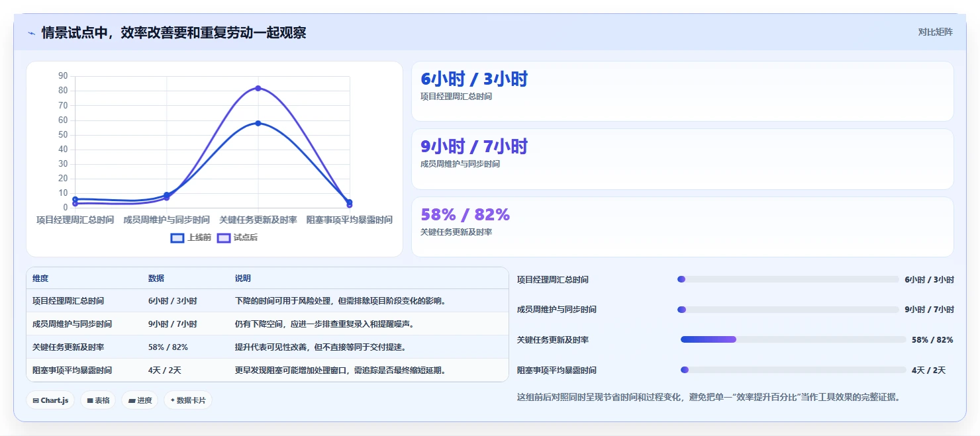Click the 数据 column header
The height and width of the screenshot is (436, 980).
coord(156,279)
